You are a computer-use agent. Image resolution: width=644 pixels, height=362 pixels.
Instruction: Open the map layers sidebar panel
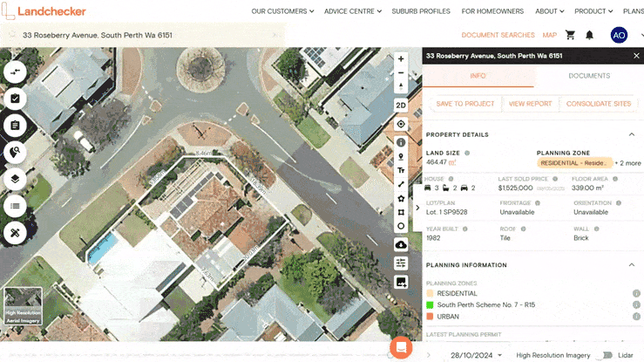[x=15, y=179]
